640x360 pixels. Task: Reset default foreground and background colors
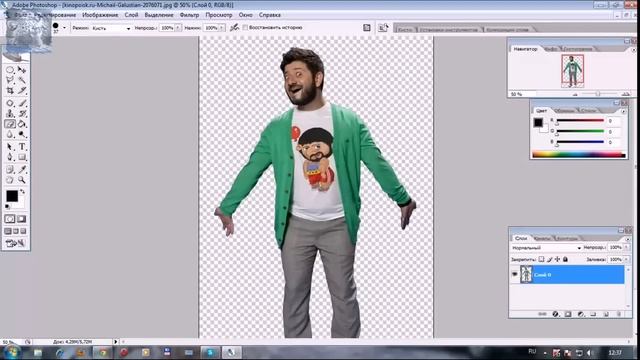7,207
